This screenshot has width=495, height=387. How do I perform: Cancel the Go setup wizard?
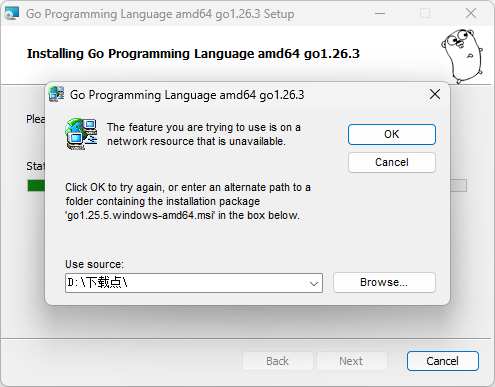443,361
